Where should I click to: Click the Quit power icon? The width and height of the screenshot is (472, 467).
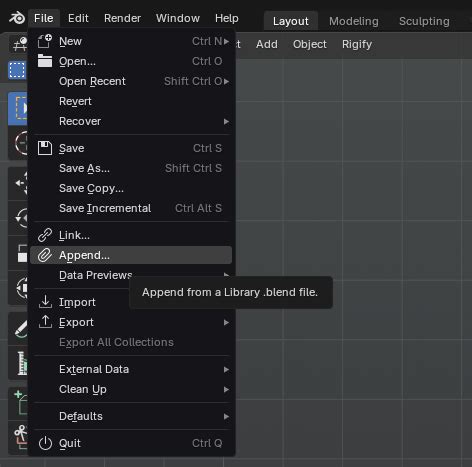pyautogui.click(x=45, y=443)
